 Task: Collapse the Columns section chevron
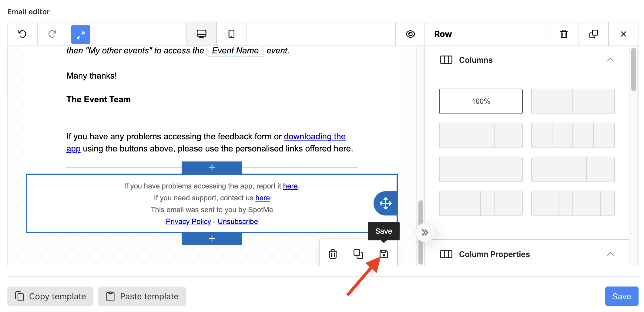click(610, 60)
